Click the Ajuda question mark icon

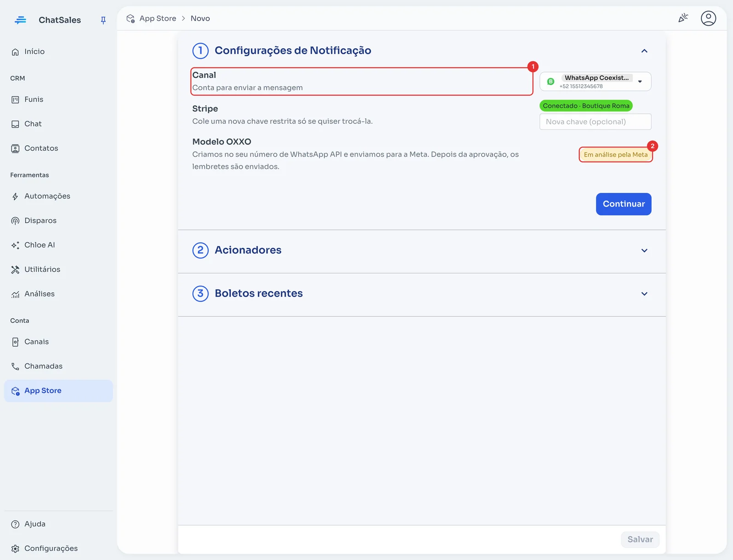pos(15,524)
